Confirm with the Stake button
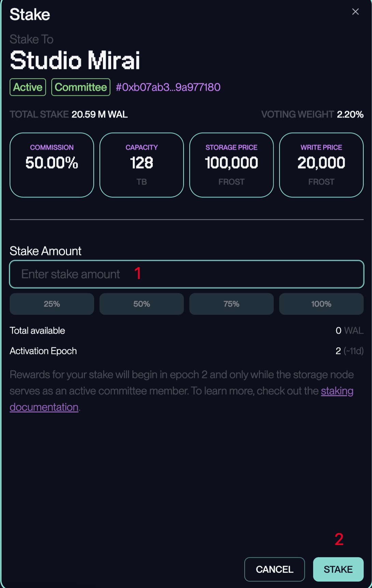Viewport: 372px width, 588px height. coord(338,569)
